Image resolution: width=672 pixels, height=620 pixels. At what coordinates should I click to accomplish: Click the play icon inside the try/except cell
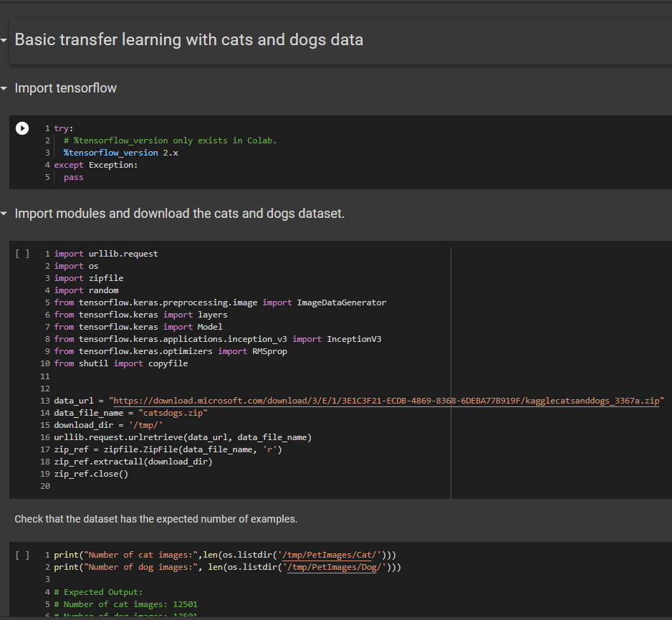click(21, 128)
